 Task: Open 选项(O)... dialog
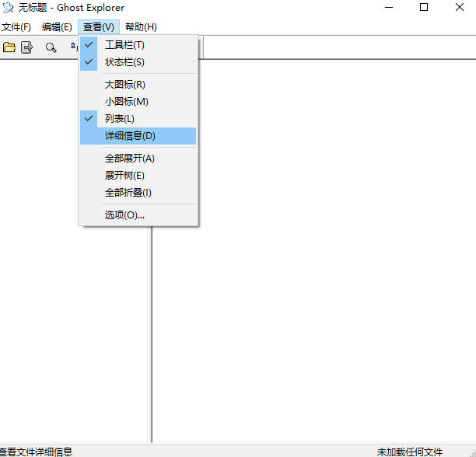tap(138, 215)
